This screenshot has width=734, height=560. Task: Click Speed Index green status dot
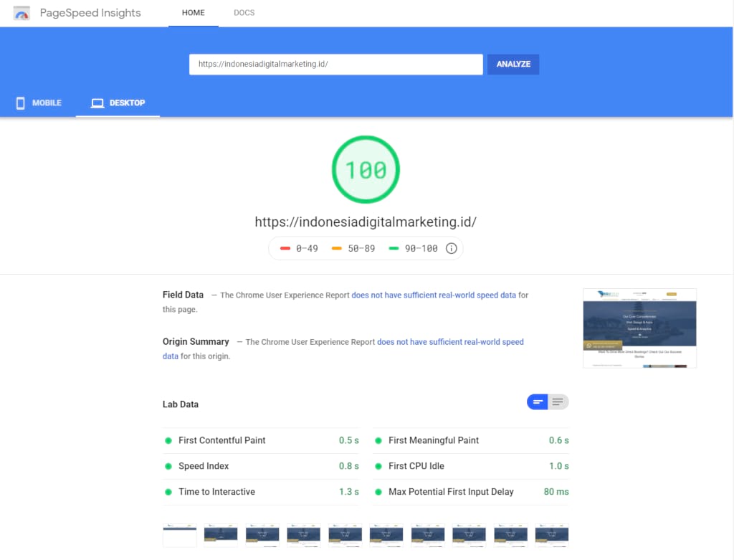coord(168,466)
